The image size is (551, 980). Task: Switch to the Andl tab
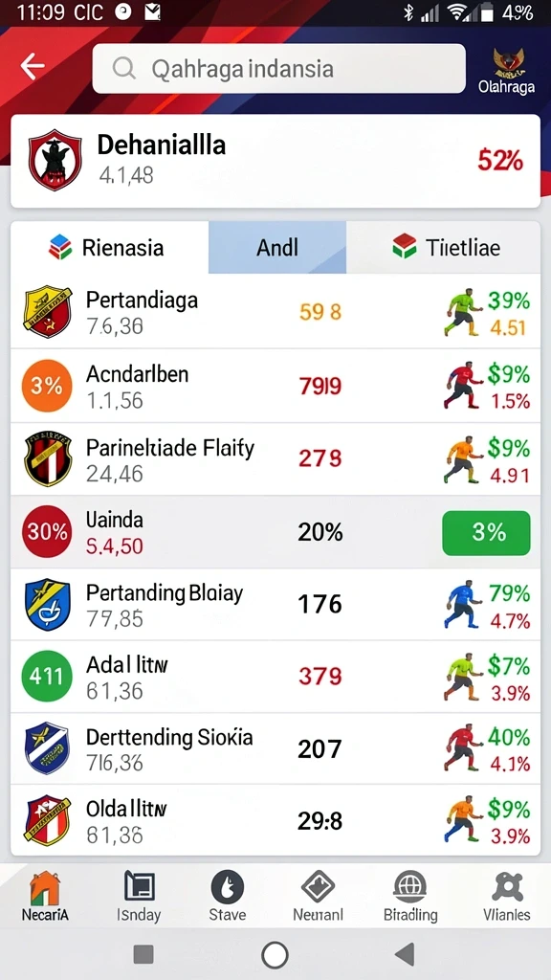[277, 248]
